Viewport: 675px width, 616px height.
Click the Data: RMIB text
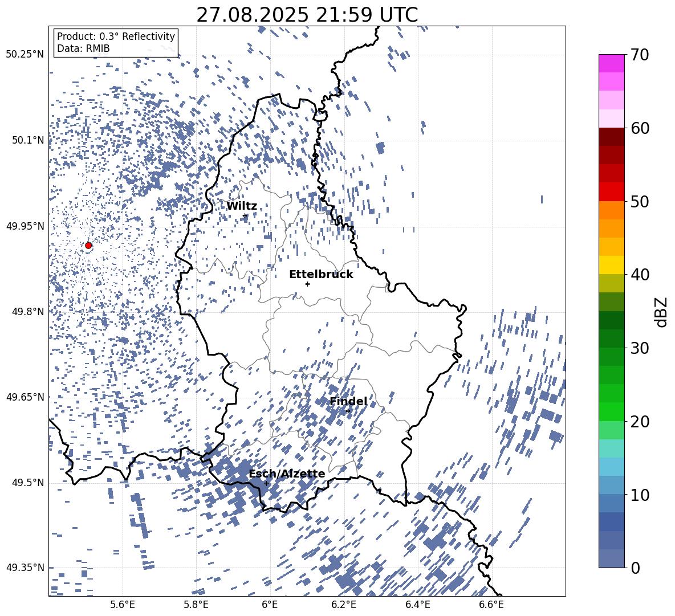(x=83, y=48)
